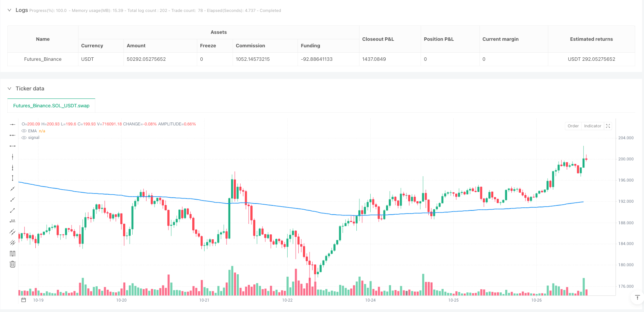
Task: Click the fullscreen expand chart icon
Action: point(608,126)
